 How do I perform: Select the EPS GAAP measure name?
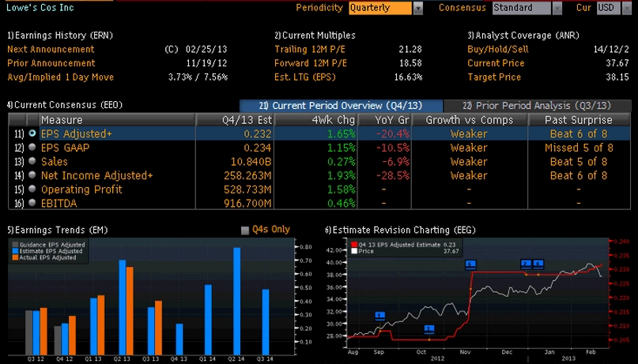65,148
